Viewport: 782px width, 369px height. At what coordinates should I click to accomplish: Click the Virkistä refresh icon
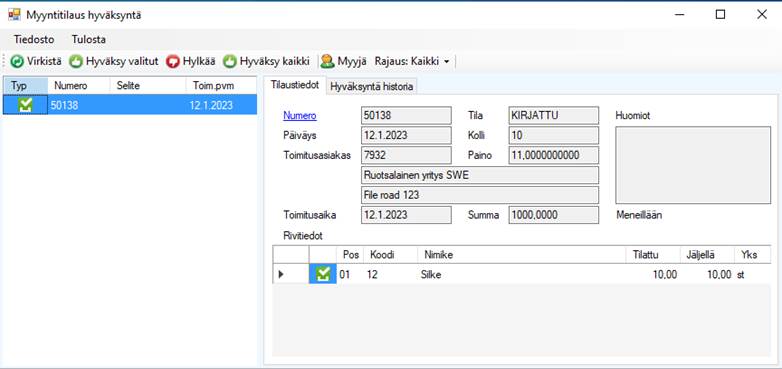pos(17,61)
